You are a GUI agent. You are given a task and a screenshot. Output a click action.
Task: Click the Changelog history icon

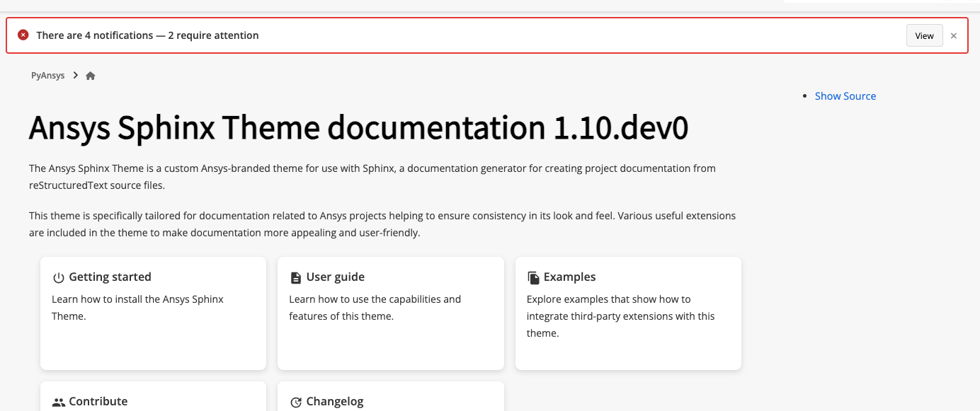click(296, 402)
